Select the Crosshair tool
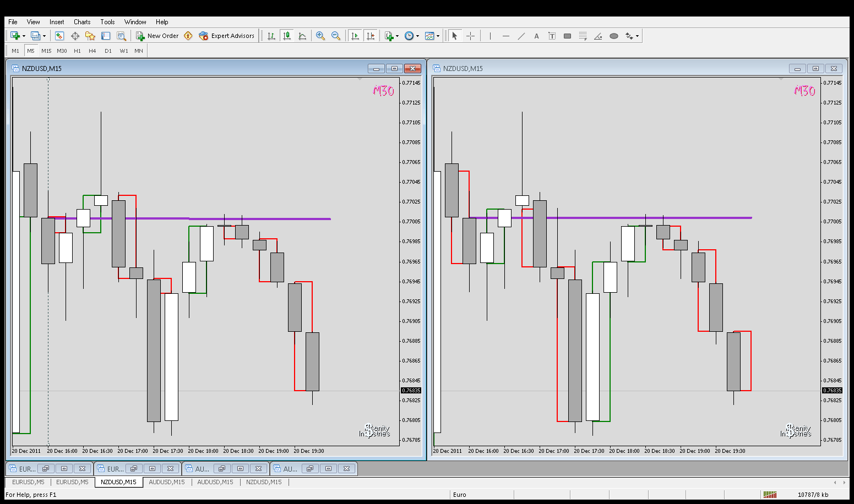 471,36
